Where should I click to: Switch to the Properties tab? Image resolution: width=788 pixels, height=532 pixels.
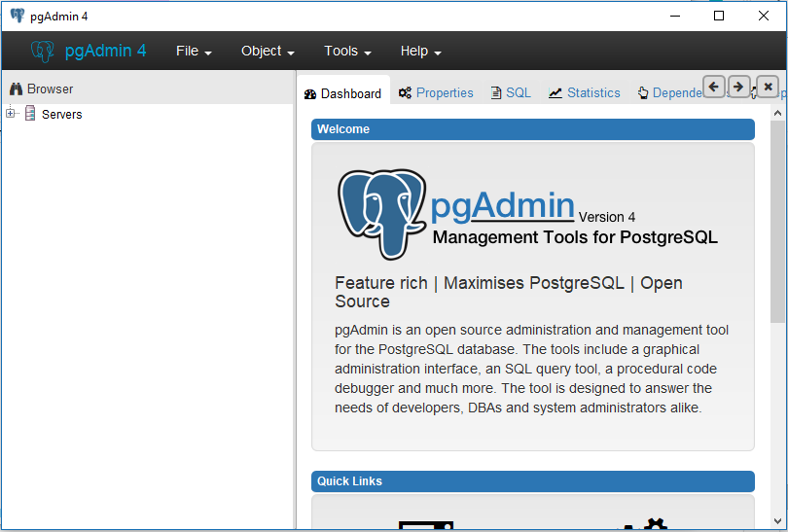[436, 93]
